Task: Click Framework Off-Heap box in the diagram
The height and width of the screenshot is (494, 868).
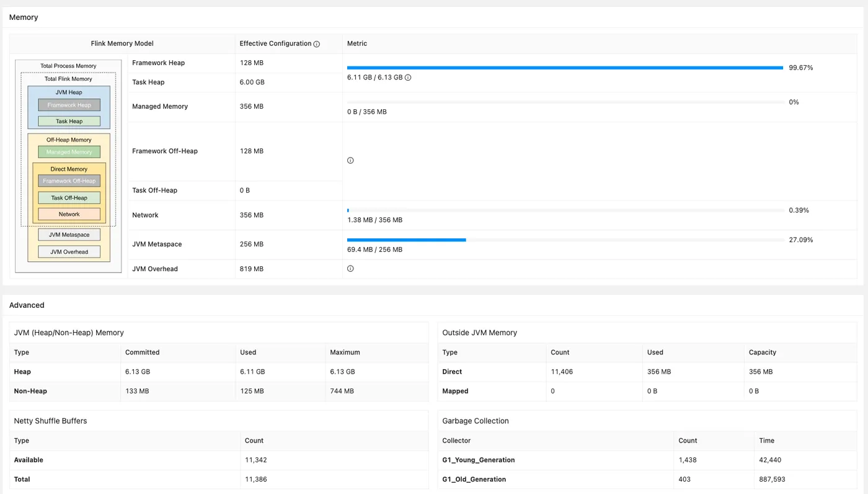Action: coord(69,181)
